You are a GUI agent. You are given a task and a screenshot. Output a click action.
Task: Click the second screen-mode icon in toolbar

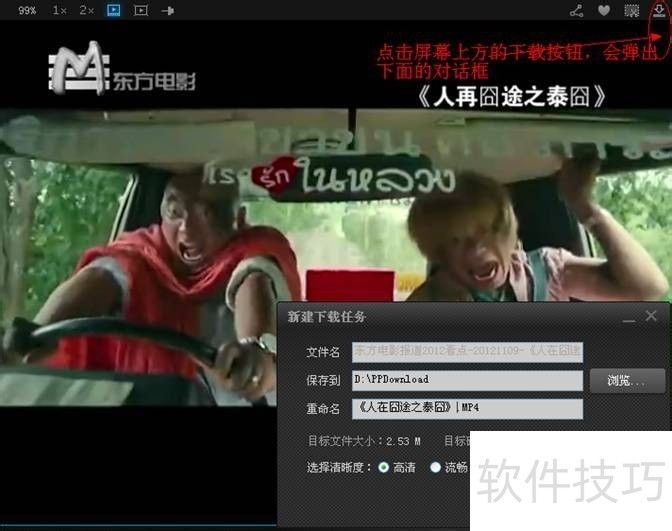point(140,11)
